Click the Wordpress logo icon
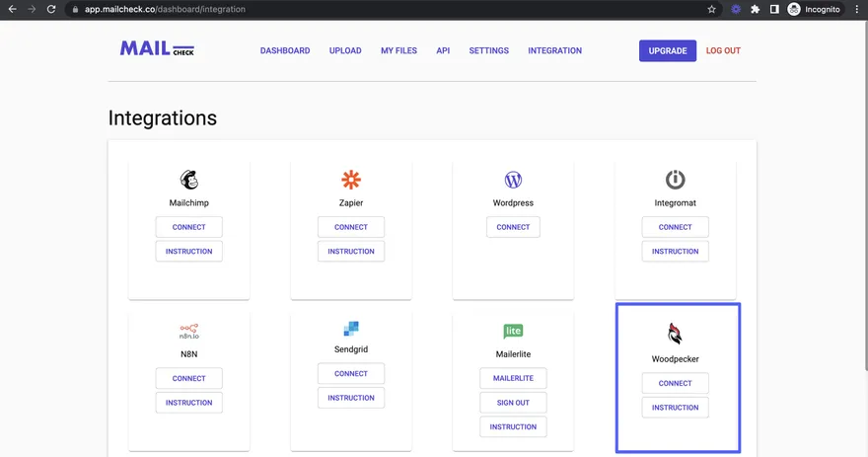Viewport: 868px width, 457px height. click(x=513, y=180)
